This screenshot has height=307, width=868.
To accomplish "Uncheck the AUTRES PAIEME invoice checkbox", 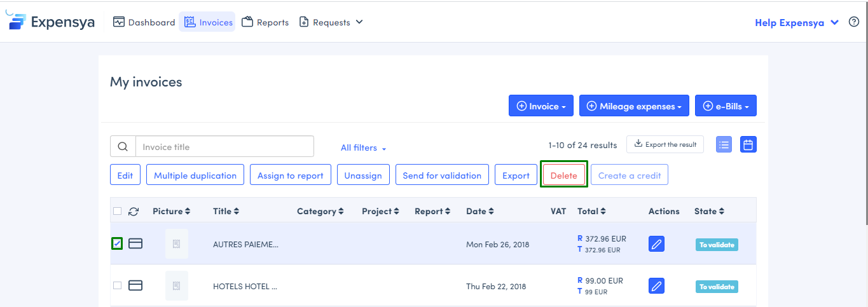I will (117, 243).
